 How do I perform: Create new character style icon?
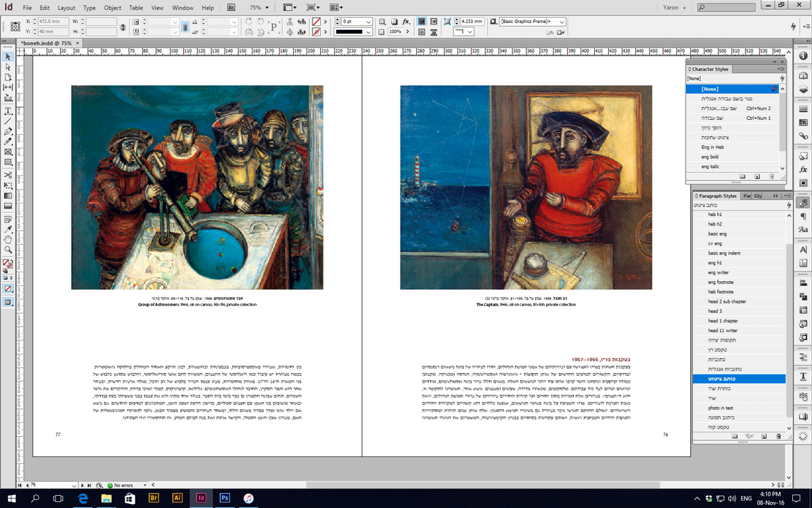coord(757,177)
